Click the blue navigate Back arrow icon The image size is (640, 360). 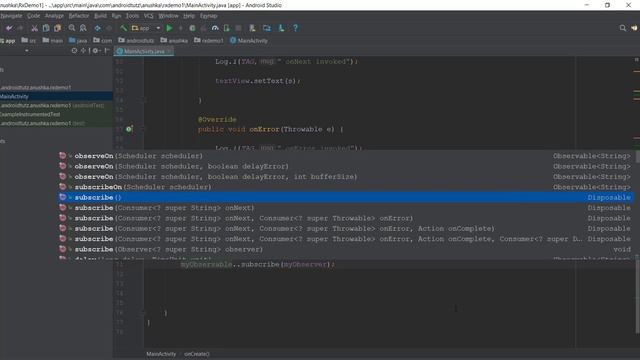tap(97, 28)
